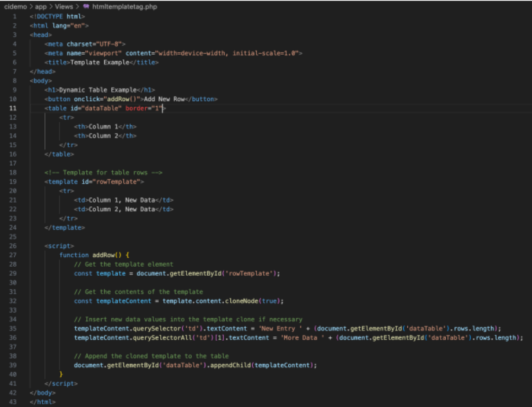Click the Column 1 th header line
This screenshot has width=532, height=407.
tap(105, 127)
